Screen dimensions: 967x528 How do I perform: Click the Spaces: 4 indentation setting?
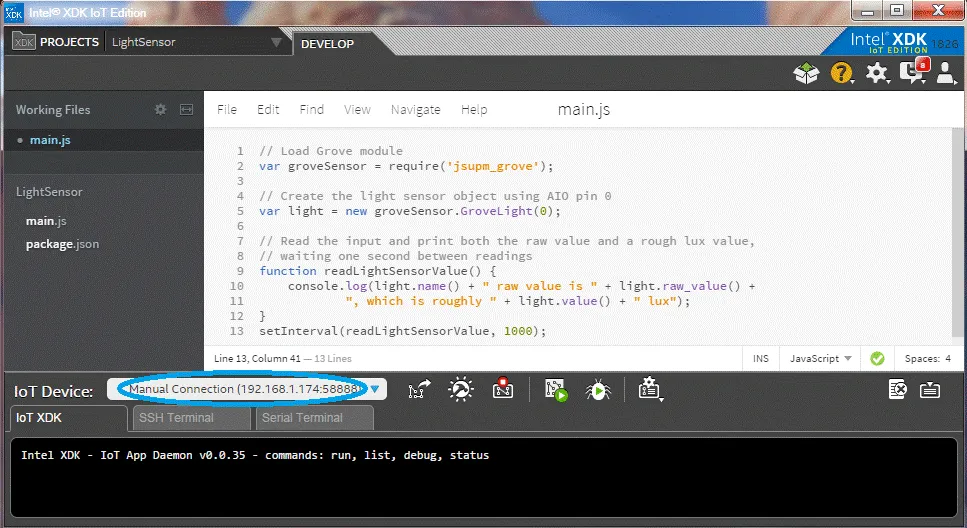click(926, 358)
